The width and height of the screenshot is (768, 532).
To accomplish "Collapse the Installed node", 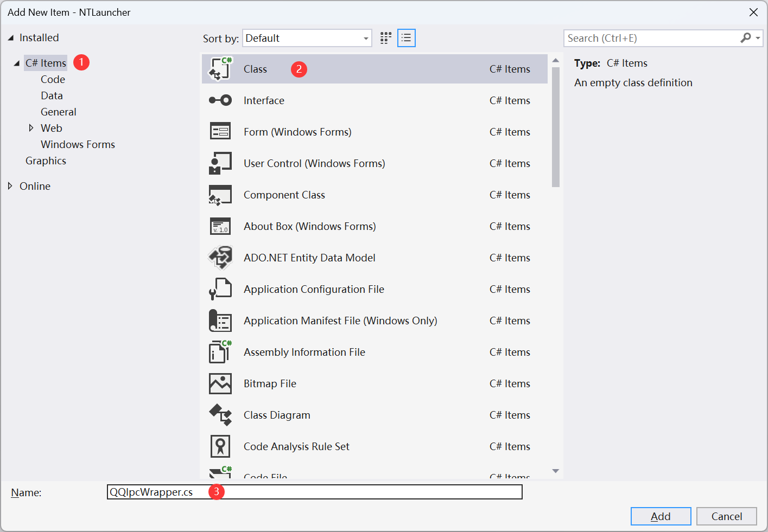I will [x=10, y=38].
